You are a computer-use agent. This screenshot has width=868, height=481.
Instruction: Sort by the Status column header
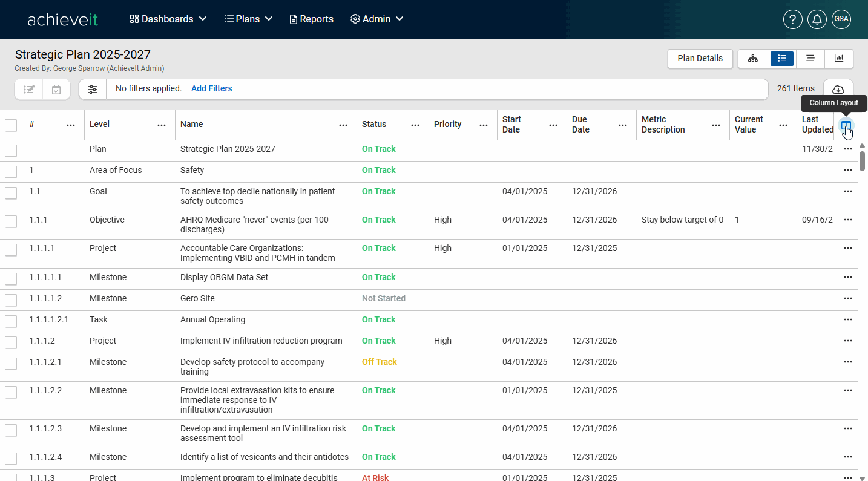(374, 124)
